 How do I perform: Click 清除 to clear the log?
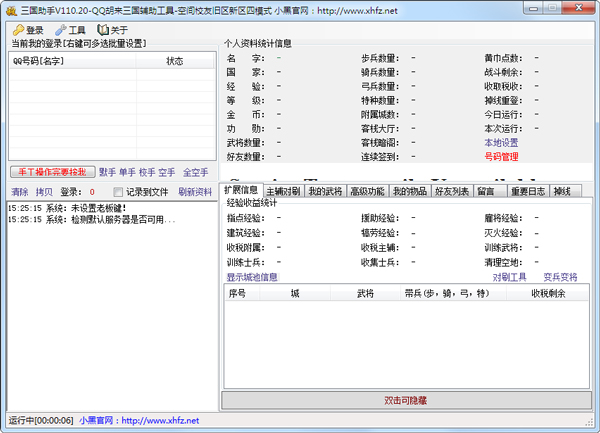(20, 192)
